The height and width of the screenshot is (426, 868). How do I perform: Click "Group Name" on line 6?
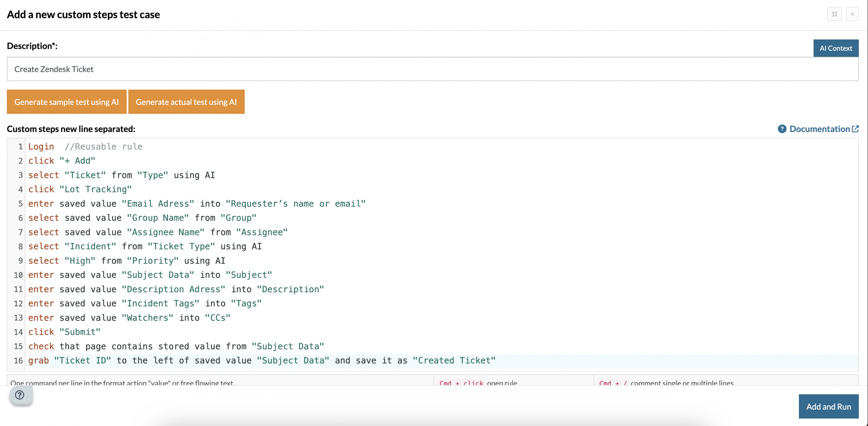(158, 218)
